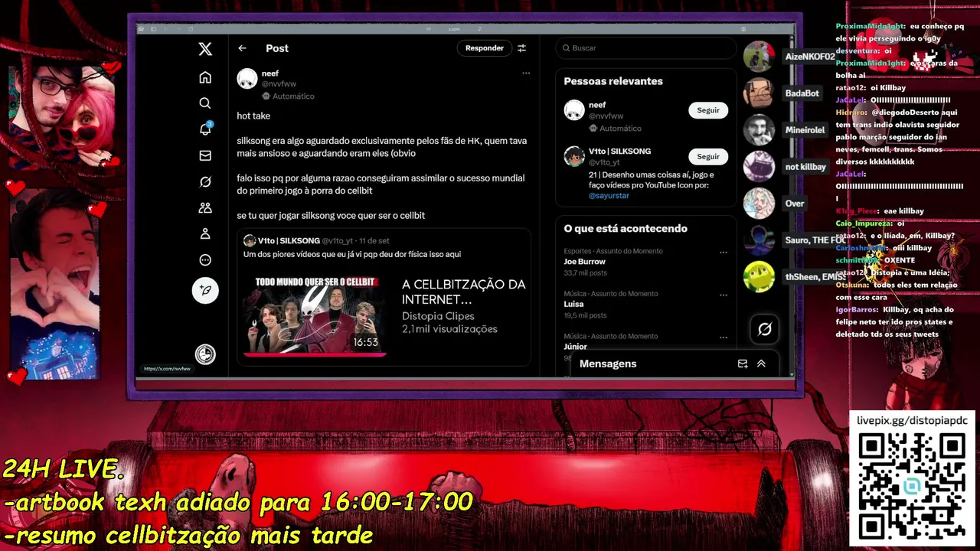Click the compose post feather button
Screen dimensions: 980x551
[x=205, y=290]
